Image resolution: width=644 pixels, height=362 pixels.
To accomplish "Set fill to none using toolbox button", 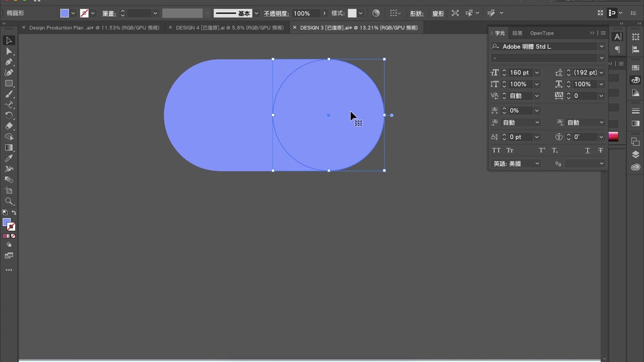I will point(13,236).
